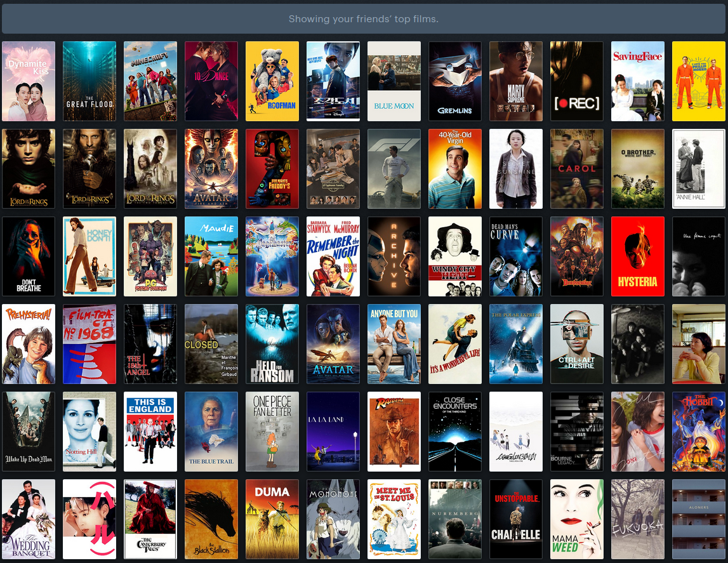
Task: Select the Aloners film poster
Action: click(x=699, y=519)
